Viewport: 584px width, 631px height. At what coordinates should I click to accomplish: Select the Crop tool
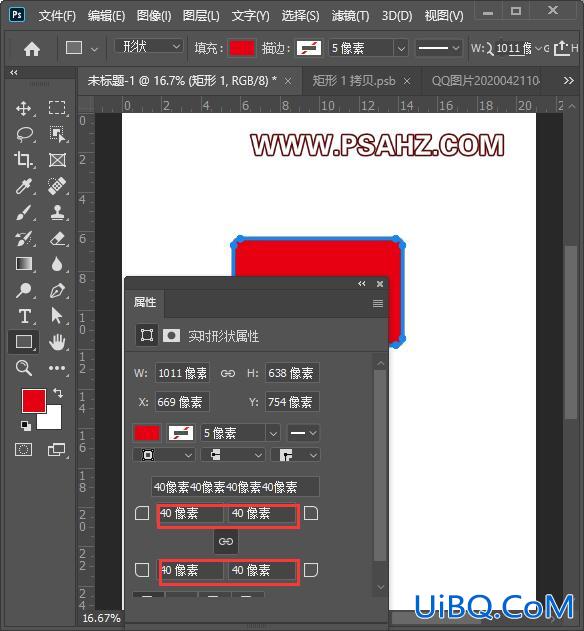[23, 160]
